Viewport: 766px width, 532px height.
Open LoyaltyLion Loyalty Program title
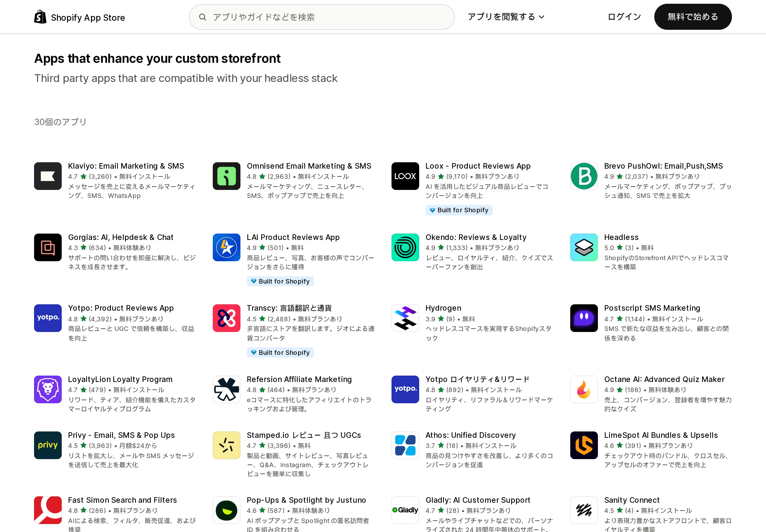pos(120,379)
